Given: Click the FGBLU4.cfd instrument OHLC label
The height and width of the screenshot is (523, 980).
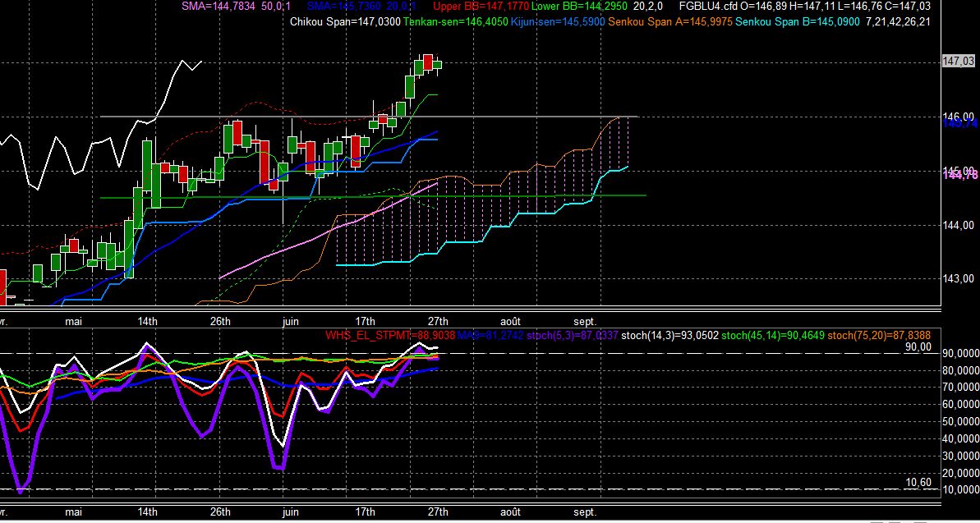Looking at the screenshot, I should 804,7.
